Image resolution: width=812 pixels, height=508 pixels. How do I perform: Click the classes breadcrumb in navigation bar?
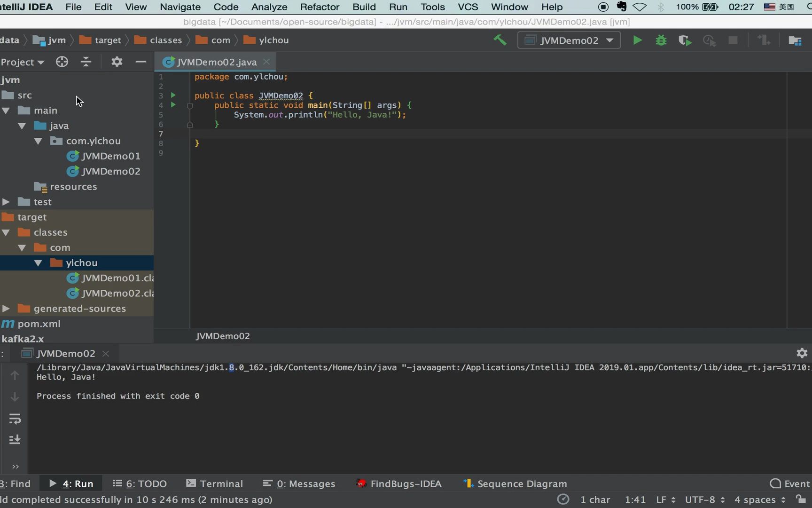coord(158,40)
